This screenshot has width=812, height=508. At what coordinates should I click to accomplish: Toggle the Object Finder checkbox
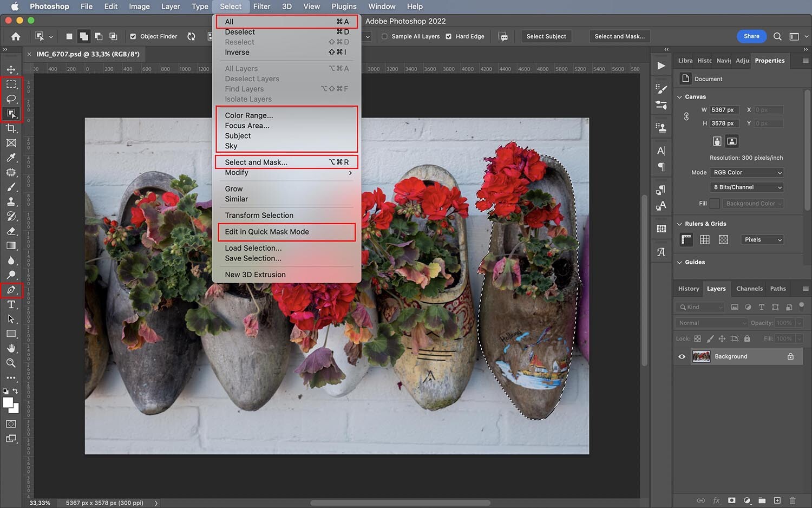point(133,36)
